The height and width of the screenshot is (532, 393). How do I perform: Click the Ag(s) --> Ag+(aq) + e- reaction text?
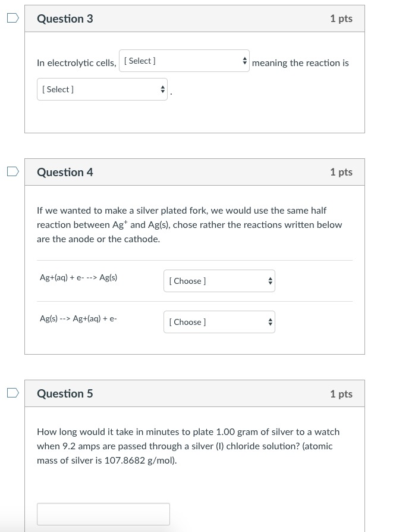78,318
